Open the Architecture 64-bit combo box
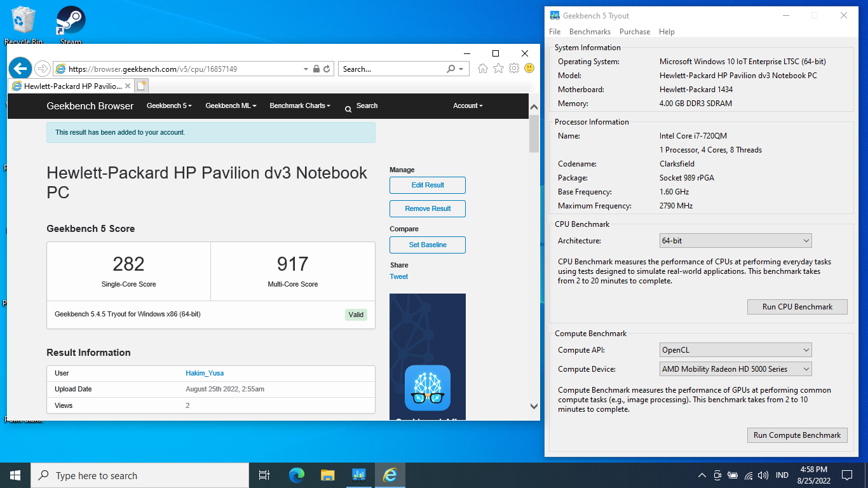 [x=736, y=241]
